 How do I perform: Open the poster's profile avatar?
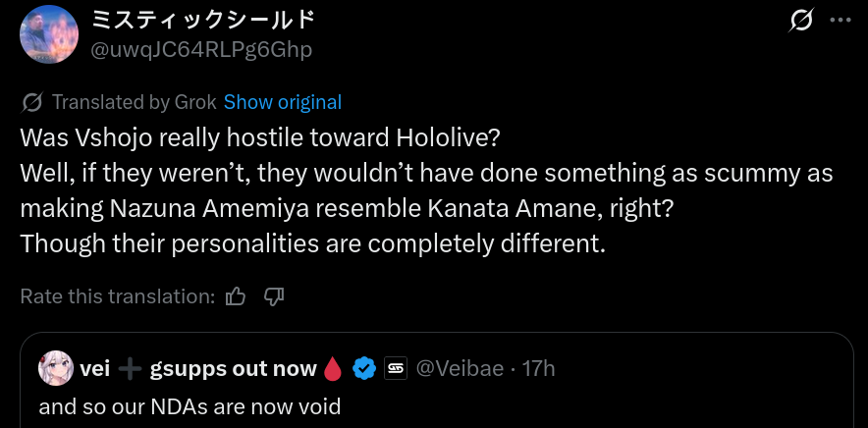coord(49,34)
